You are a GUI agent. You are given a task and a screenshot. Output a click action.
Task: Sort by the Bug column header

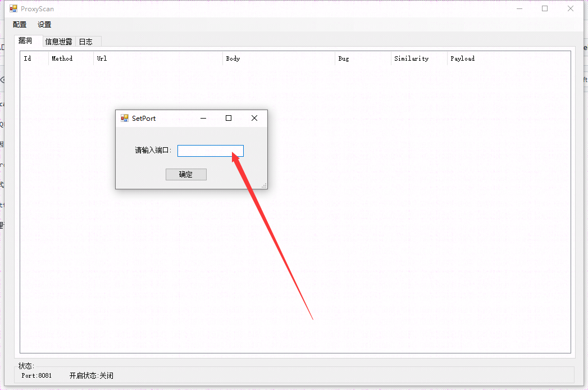[363, 58]
